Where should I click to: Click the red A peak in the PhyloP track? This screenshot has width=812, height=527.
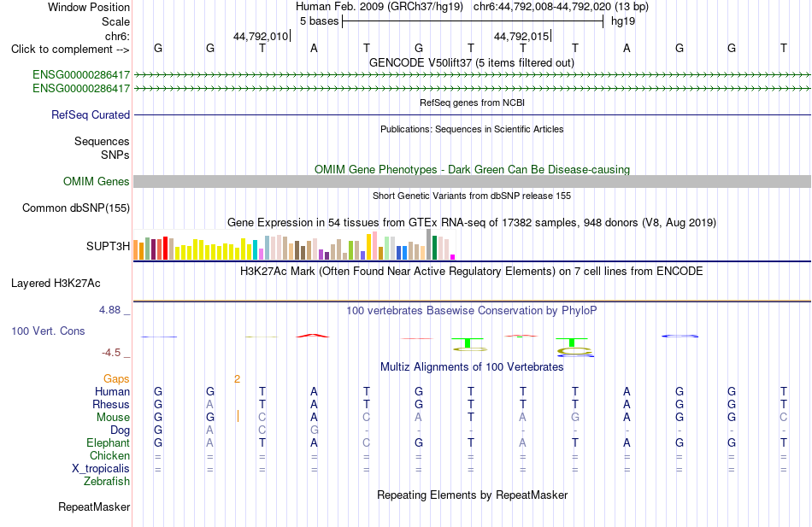pyautogui.click(x=313, y=336)
